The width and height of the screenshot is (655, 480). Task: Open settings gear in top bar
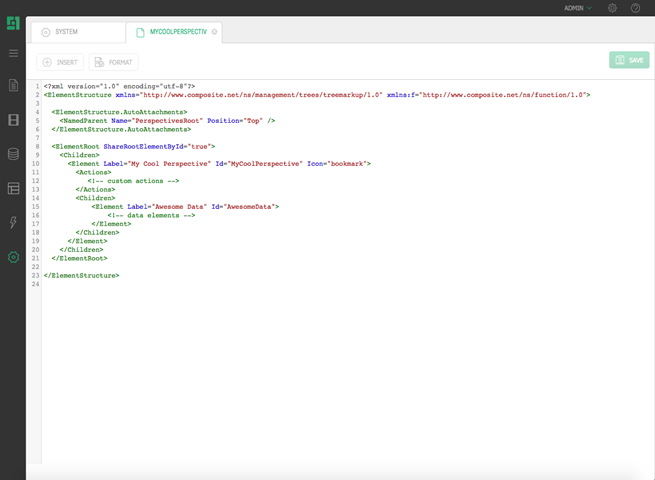pyautogui.click(x=612, y=8)
